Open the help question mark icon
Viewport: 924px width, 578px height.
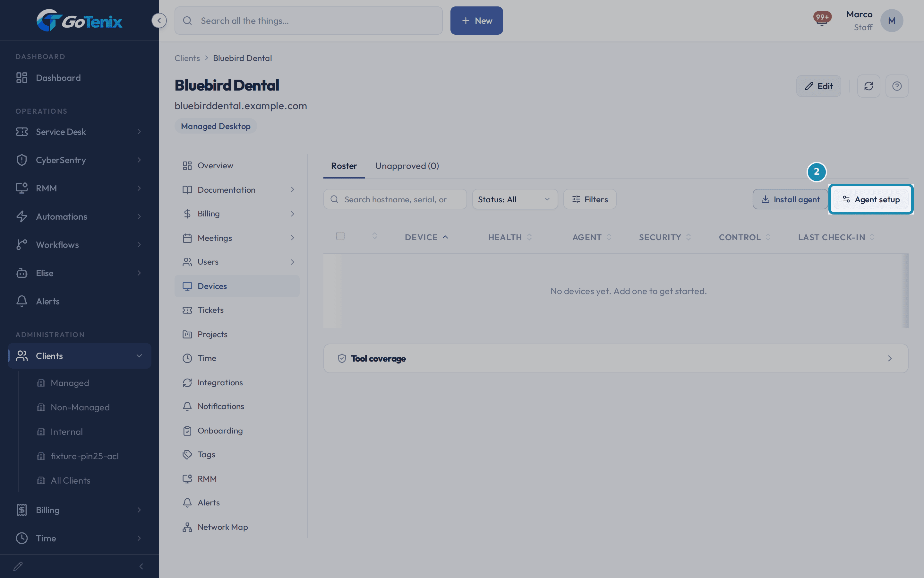(x=897, y=86)
